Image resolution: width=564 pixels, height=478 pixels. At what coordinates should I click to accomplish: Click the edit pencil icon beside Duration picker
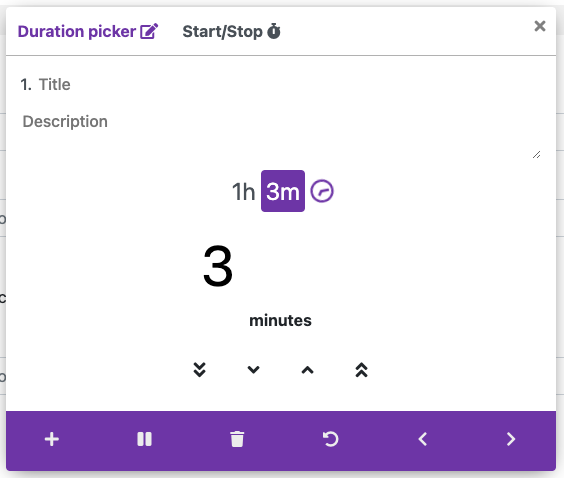tap(149, 31)
